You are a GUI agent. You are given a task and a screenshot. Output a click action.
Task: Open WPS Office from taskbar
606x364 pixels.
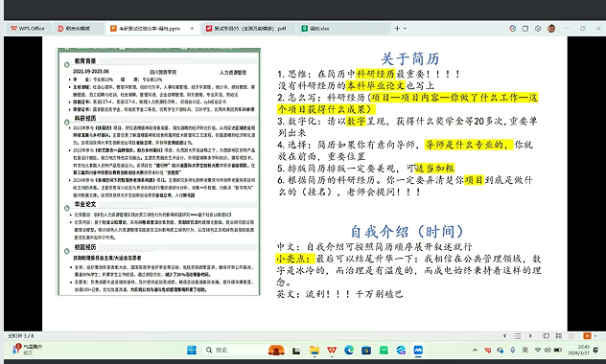[x=332, y=351]
